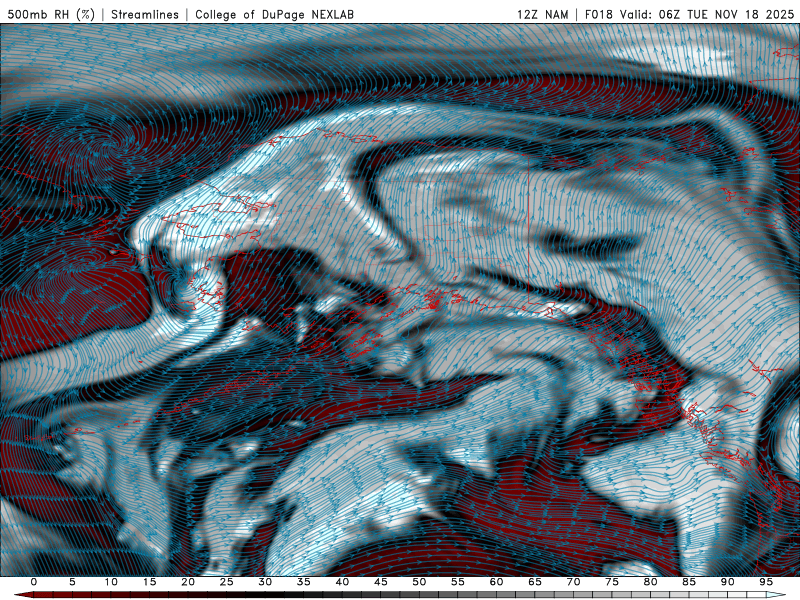Click the colorbar label "20"
800x600 pixels.
coord(188,582)
